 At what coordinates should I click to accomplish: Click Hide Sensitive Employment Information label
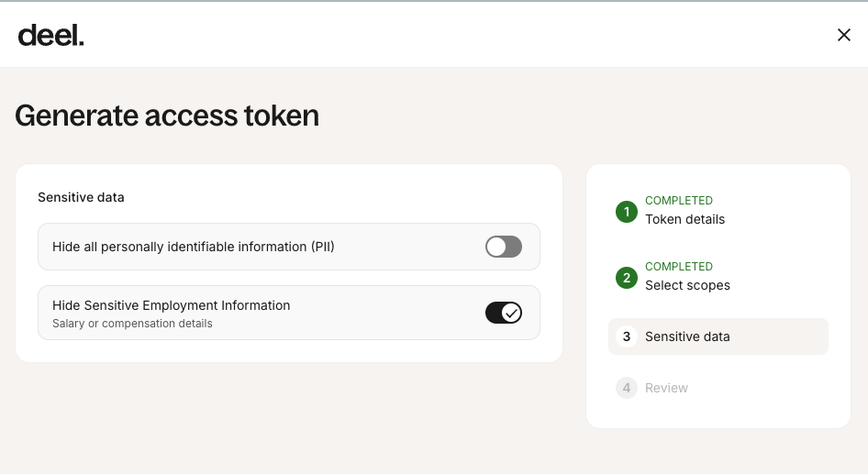click(172, 305)
